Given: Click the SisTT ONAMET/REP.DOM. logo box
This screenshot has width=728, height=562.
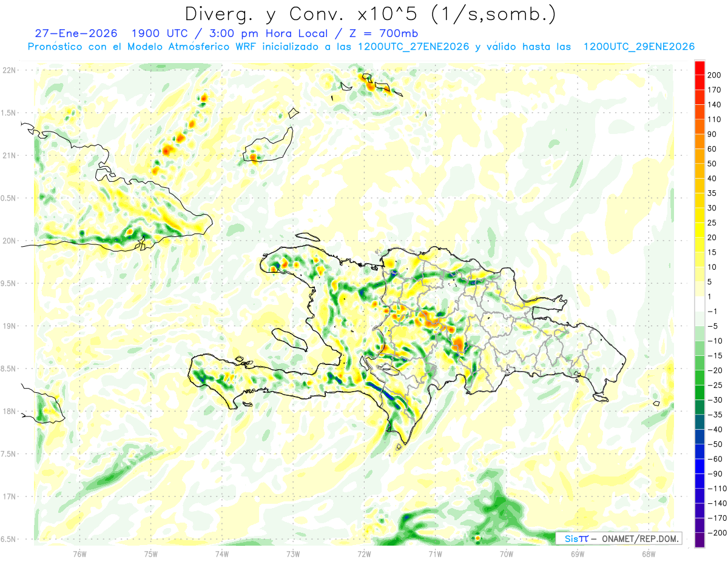Looking at the screenshot, I should click(x=618, y=538).
